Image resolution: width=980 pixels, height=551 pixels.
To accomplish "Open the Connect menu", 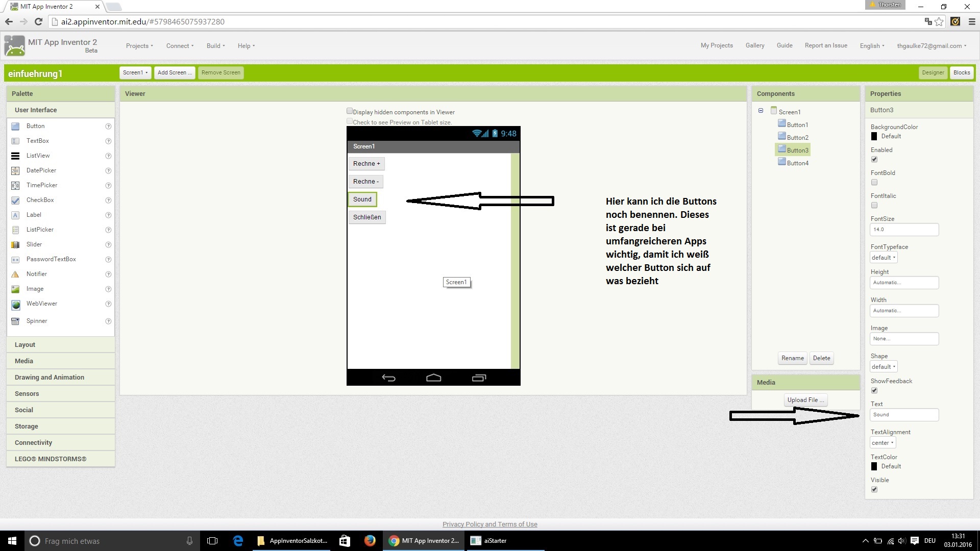I will click(180, 46).
